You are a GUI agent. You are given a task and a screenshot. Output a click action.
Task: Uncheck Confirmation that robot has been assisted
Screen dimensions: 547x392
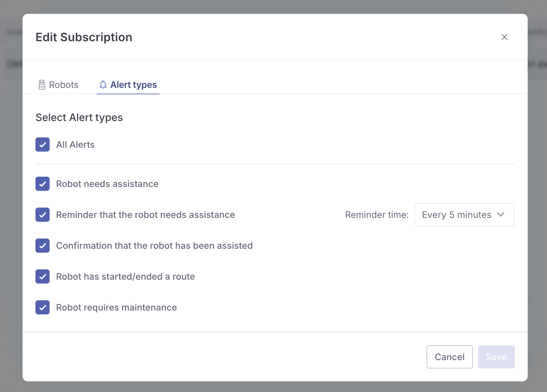(x=43, y=246)
